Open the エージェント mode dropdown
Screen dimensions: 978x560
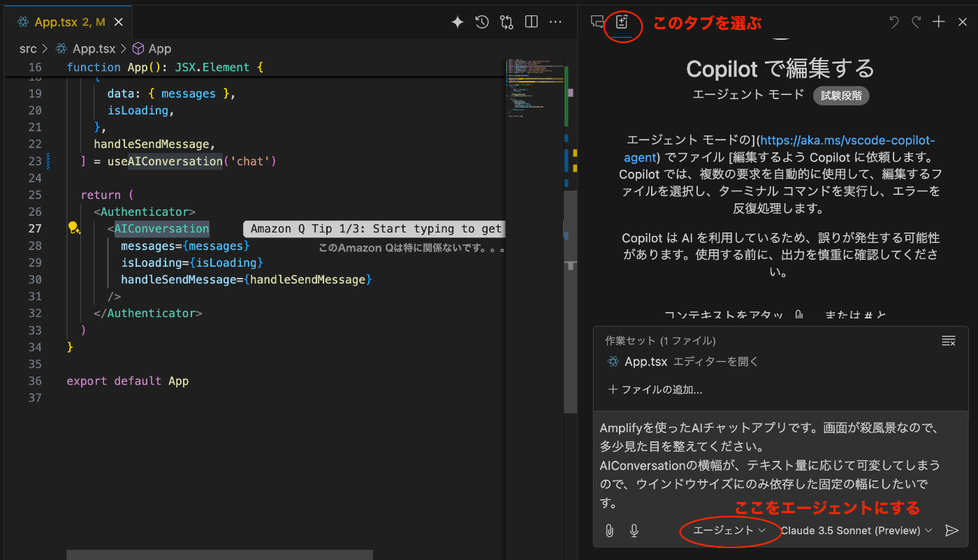pos(729,531)
